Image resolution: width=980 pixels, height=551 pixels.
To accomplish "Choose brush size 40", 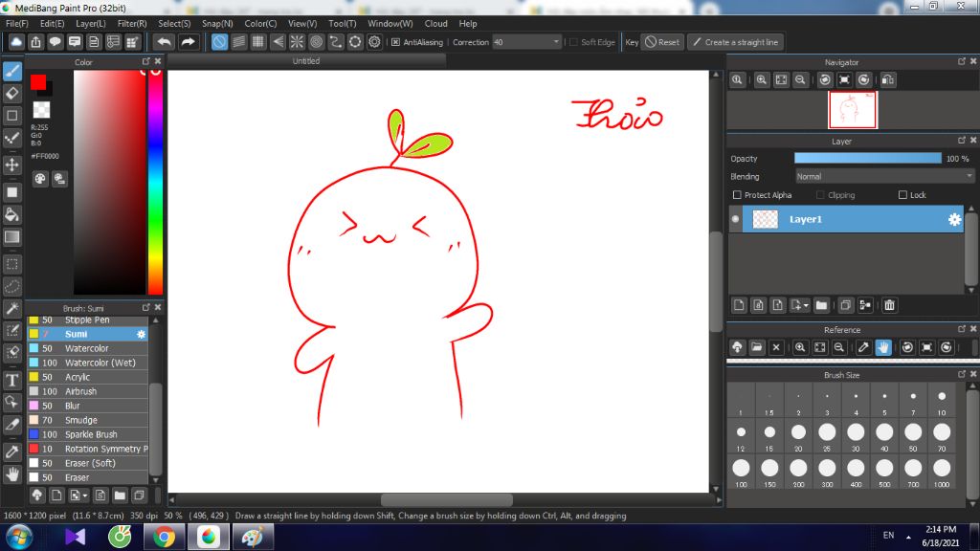I will click(x=884, y=435).
